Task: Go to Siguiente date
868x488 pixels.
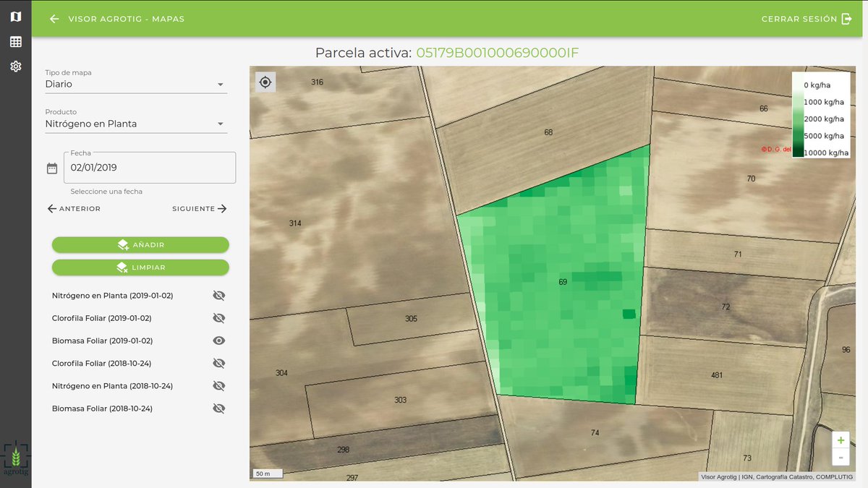Action: (x=200, y=209)
